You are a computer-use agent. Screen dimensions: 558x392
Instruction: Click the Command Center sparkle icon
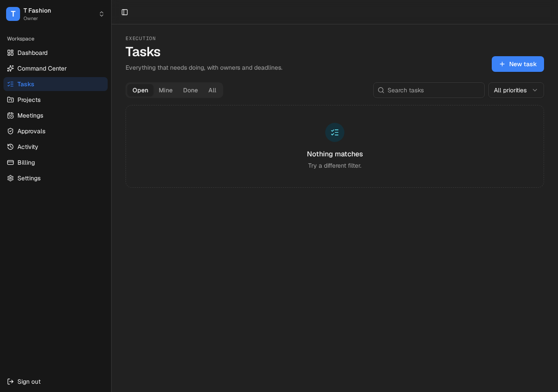[x=10, y=68]
